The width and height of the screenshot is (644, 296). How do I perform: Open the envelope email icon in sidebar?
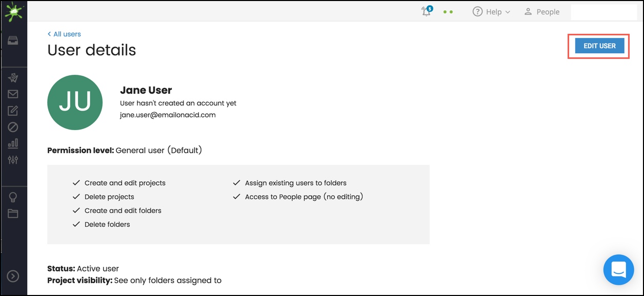tap(13, 94)
